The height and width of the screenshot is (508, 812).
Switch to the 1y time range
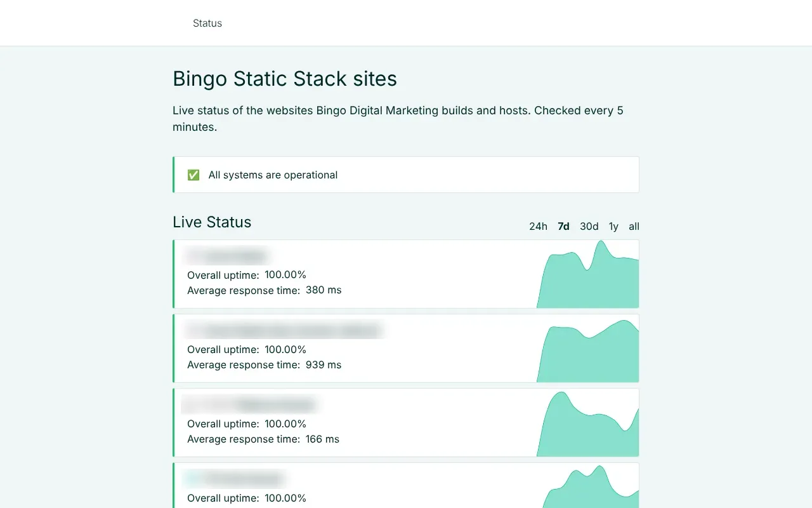[x=613, y=226]
